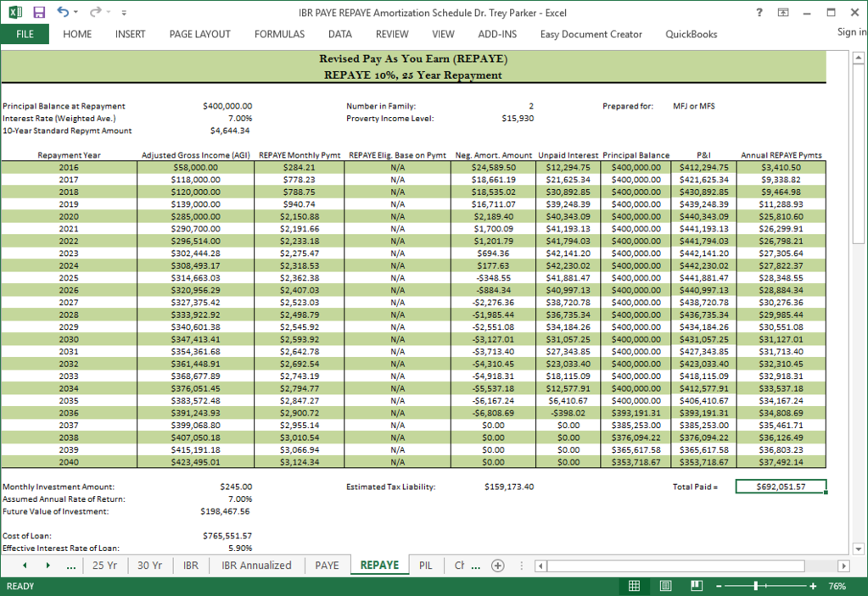This screenshot has height=596, width=868.
Task: Show hidden sheets via left ellipsis button
Action: tap(71, 565)
